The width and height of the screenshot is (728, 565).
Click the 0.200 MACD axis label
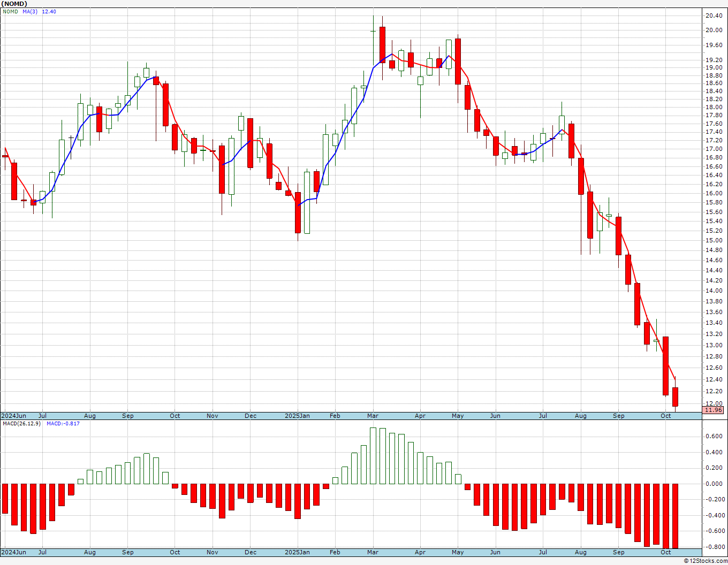pyautogui.click(x=714, y=468)
